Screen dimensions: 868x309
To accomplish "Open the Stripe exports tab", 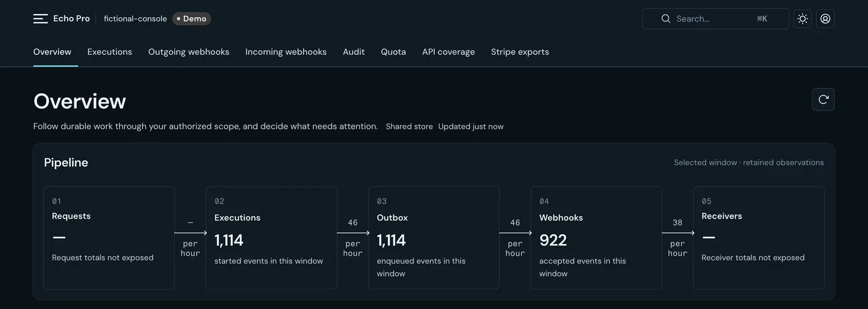I will (520, 51).
